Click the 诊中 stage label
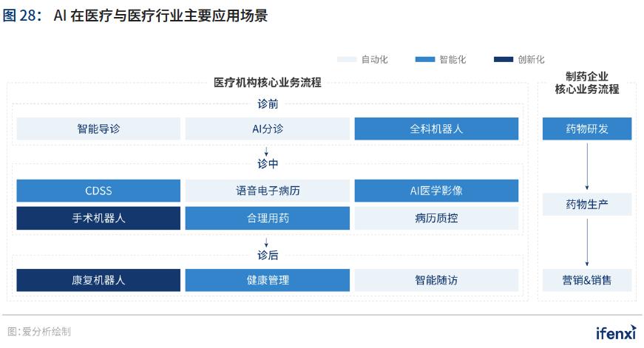Screen dimensions: 644x348 tap(268, 164)
